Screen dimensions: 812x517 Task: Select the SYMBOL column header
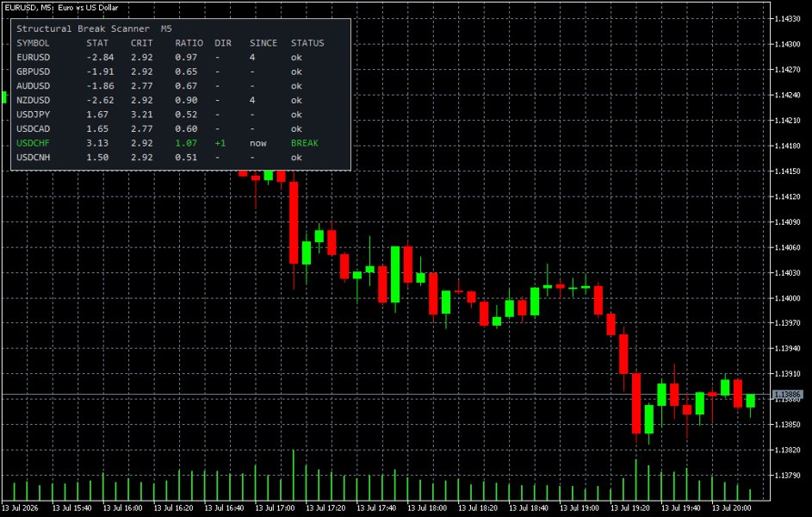point(33,43)
